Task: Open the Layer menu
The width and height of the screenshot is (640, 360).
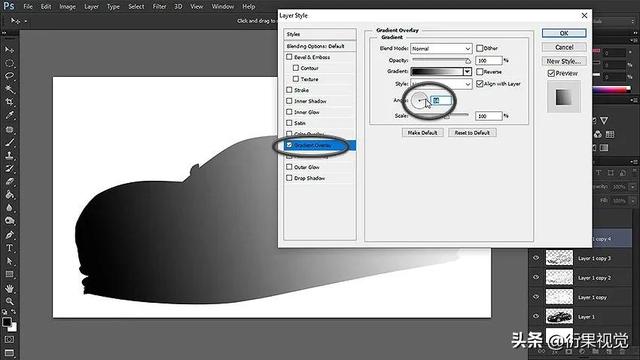Action: [x=91, y=7]
